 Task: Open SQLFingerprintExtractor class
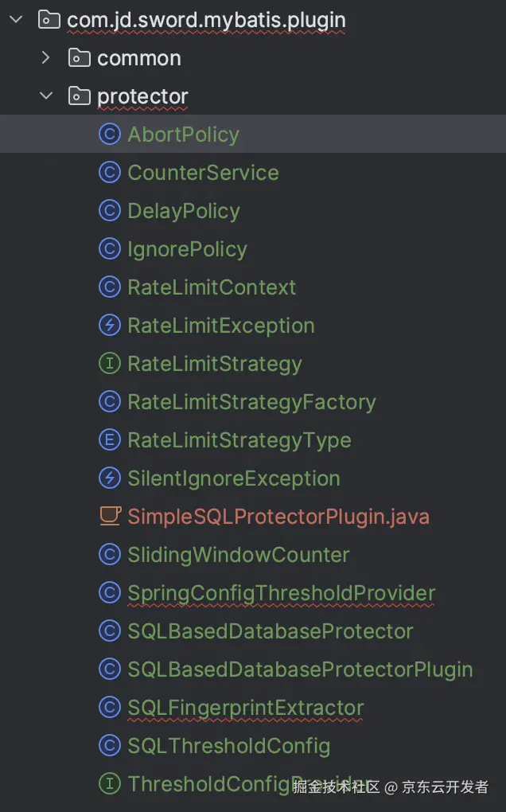pyautogui.click(x=246, y=708)
